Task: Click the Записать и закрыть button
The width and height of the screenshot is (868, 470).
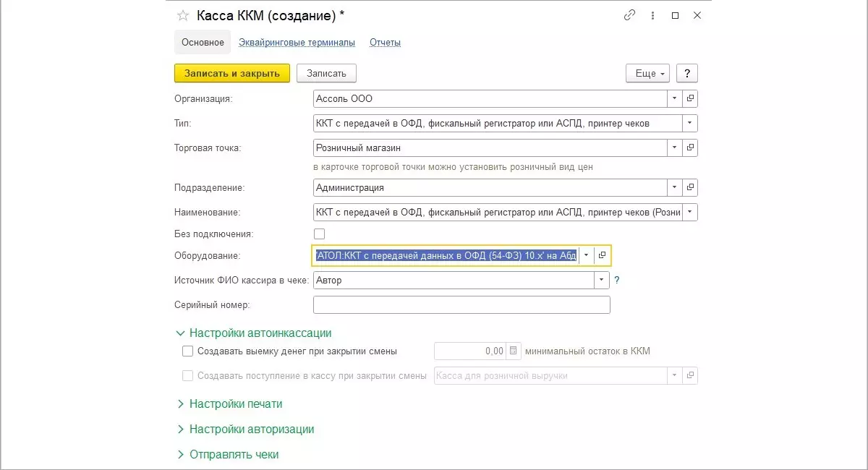Action: 231,73
